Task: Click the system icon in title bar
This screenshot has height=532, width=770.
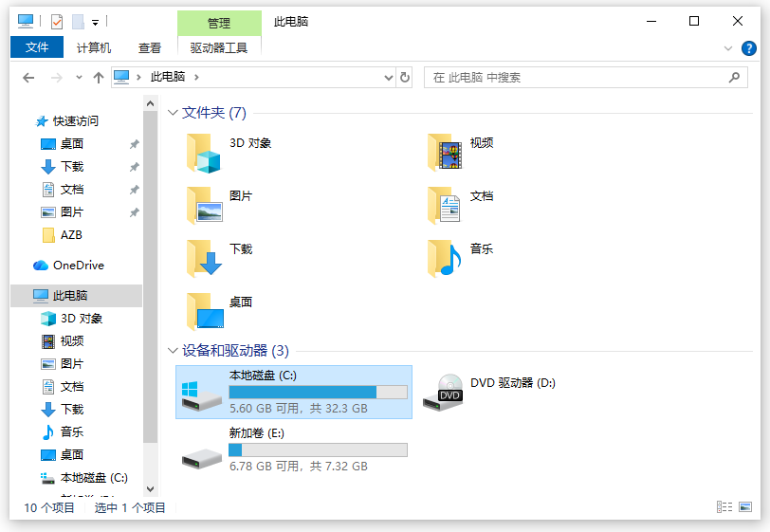Action: 26,21
